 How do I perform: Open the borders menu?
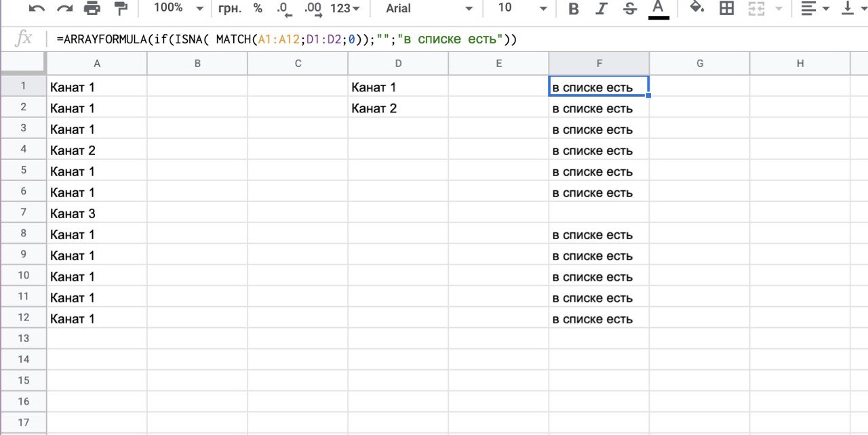click(x=726, y=9)
